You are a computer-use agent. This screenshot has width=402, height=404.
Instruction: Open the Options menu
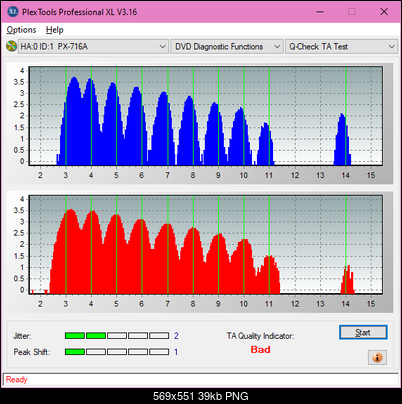[x=21, y=30]
